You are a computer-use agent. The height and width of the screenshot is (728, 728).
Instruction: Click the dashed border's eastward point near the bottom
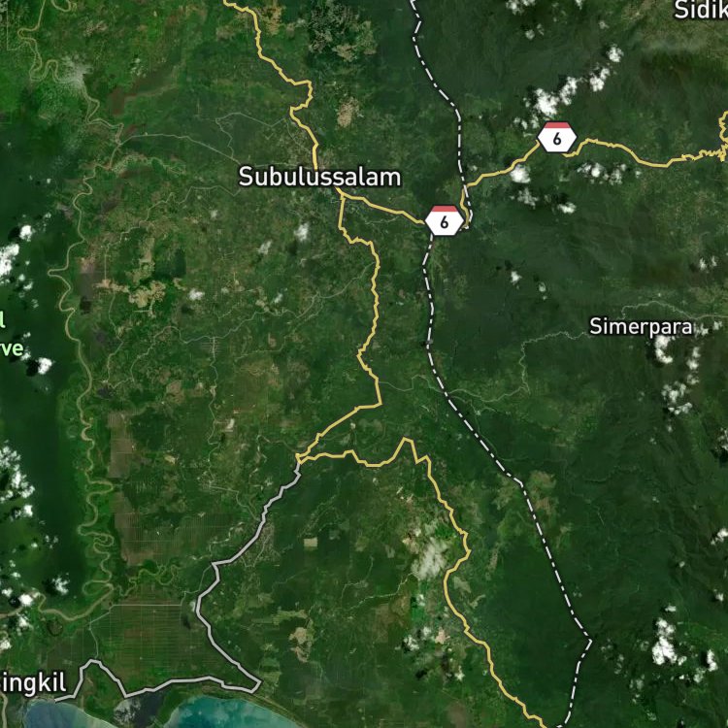click(590, 642)
